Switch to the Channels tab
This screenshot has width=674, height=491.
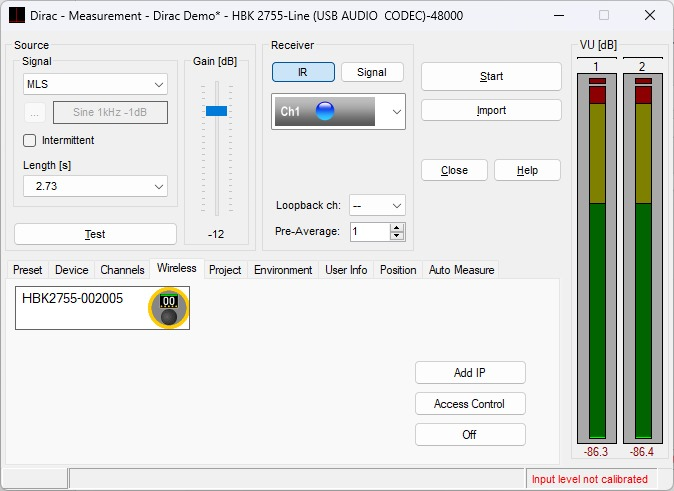(x=122, y=270)
